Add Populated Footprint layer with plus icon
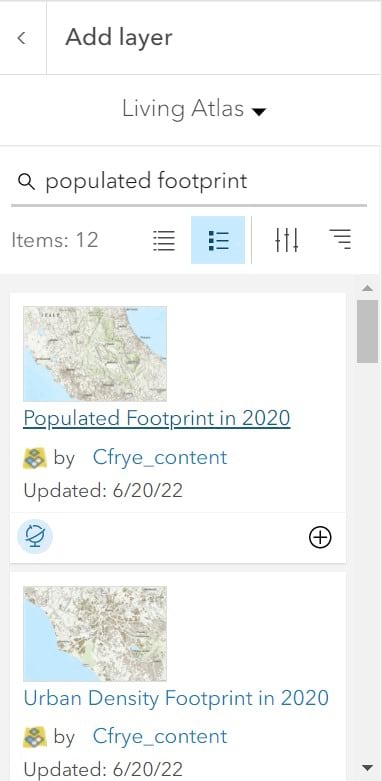The width and height of the screenshot is (382, 781). click(320, 537)
